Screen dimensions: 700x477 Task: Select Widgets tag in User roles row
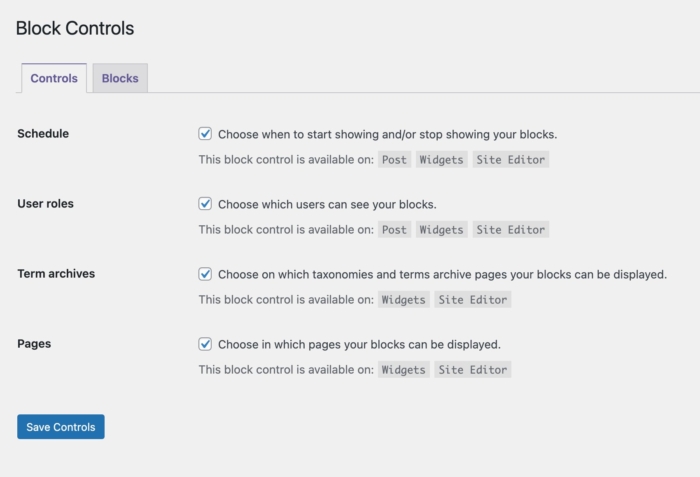(441, 230)
